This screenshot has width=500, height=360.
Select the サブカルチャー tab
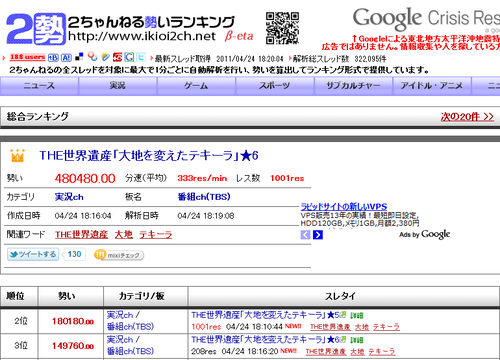coord(353,86)
